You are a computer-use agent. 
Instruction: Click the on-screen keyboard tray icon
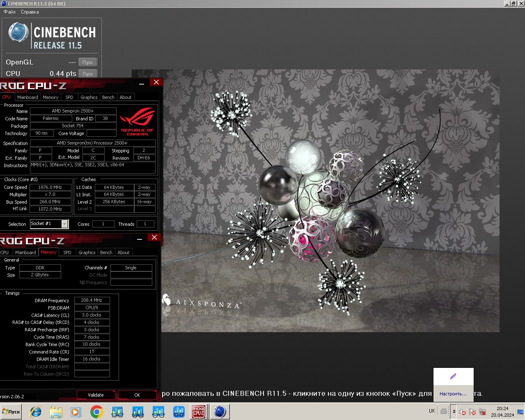pos(444,411)
